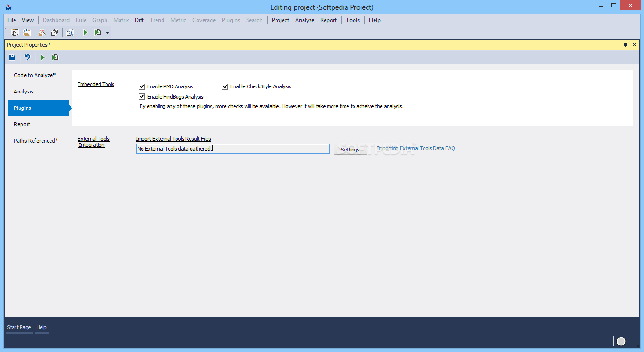
Task: Open the Paths Referenced section
Action: click(38, 141)
